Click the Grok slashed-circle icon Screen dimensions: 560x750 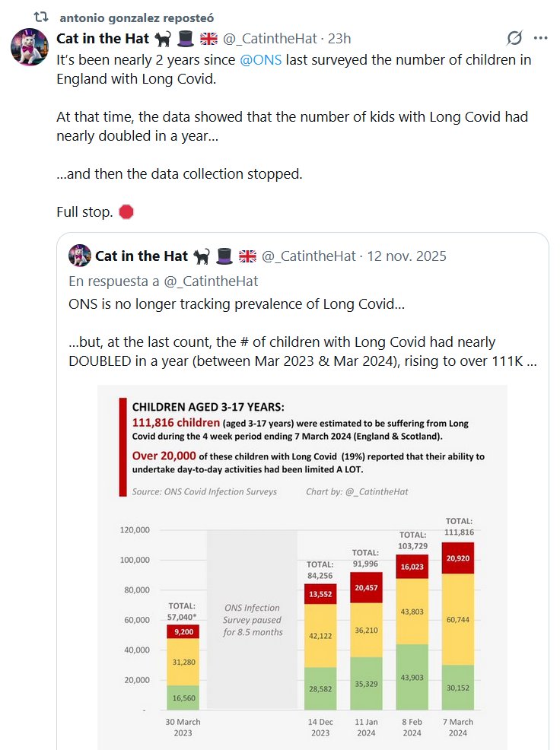click(514, 38)
